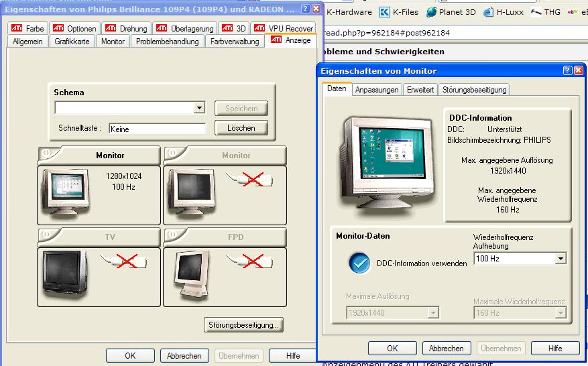Select the FPD flat panel image

(192, 275)
